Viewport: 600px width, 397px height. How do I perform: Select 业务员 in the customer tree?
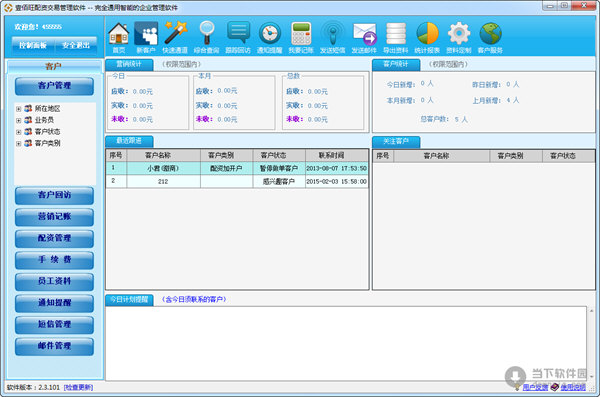[44, 120]
